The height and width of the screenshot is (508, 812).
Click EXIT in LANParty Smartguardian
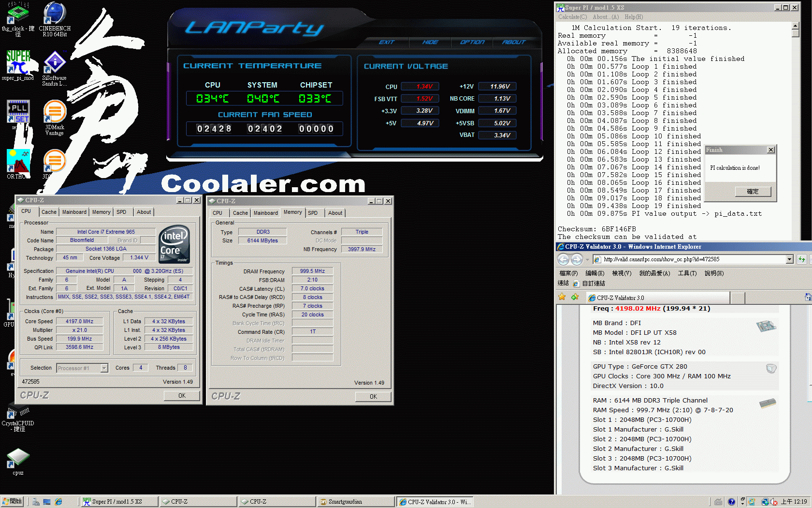[x=387, y=42]
